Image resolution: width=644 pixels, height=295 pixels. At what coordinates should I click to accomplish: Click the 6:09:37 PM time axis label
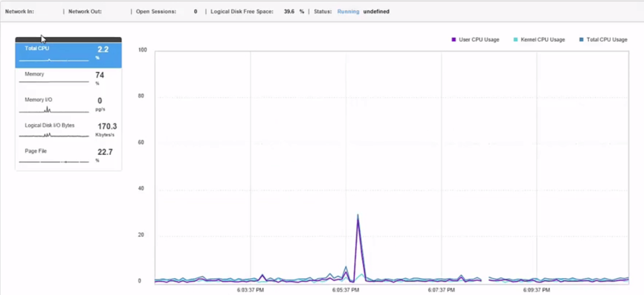[537, 290]
